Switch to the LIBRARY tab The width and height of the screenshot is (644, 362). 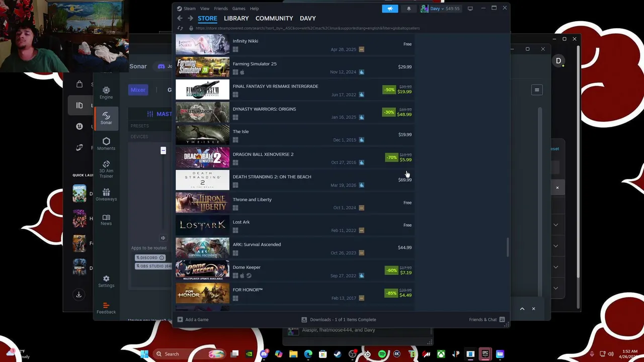236,18
